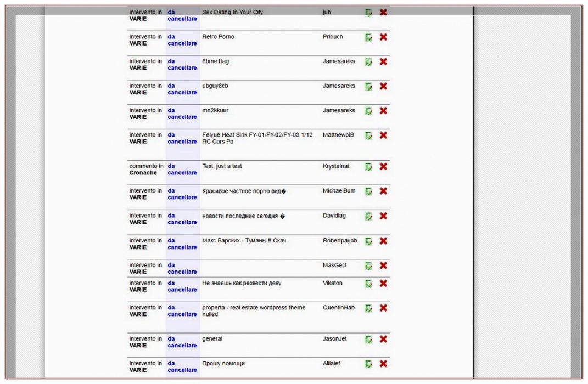Edit the post by Davidlag

tap(368, 217)
